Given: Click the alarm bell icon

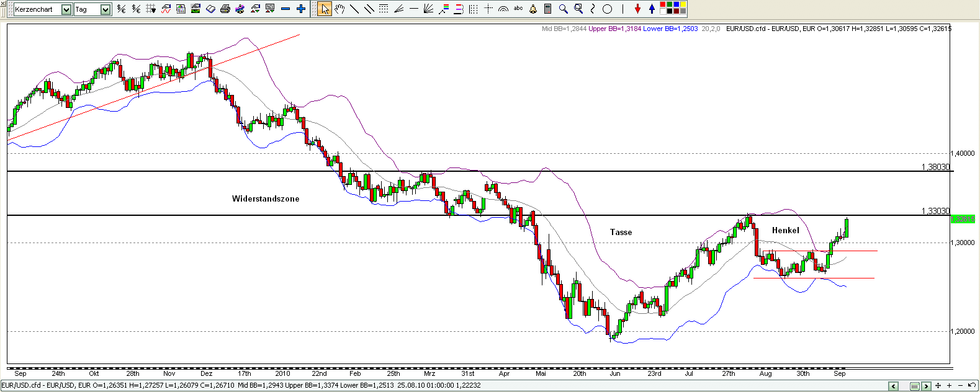Looking at the screenshot, I should (533, 9).
